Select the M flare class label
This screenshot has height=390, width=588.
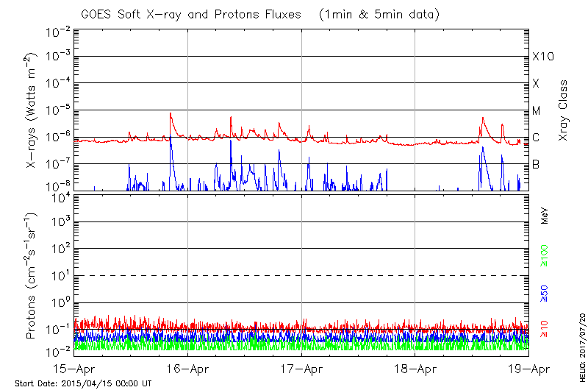click(537, 110)
